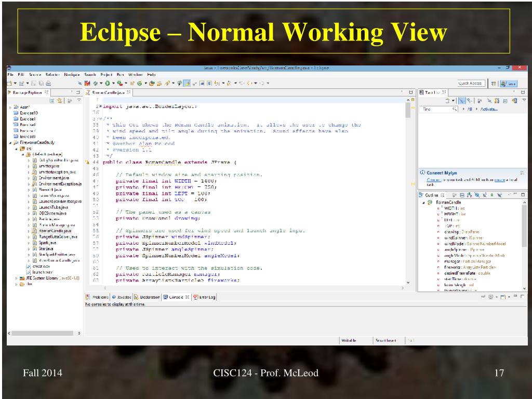
Task: Click the create link in Mylyn notice
Action: pyautogui.click(x=500, y=180)
